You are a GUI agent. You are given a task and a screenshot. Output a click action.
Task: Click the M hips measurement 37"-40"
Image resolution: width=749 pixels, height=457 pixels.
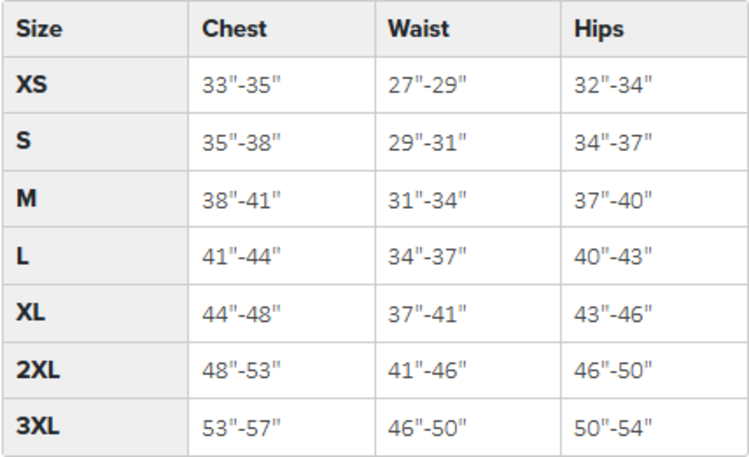pyautogui.click(x=613, y=199)
